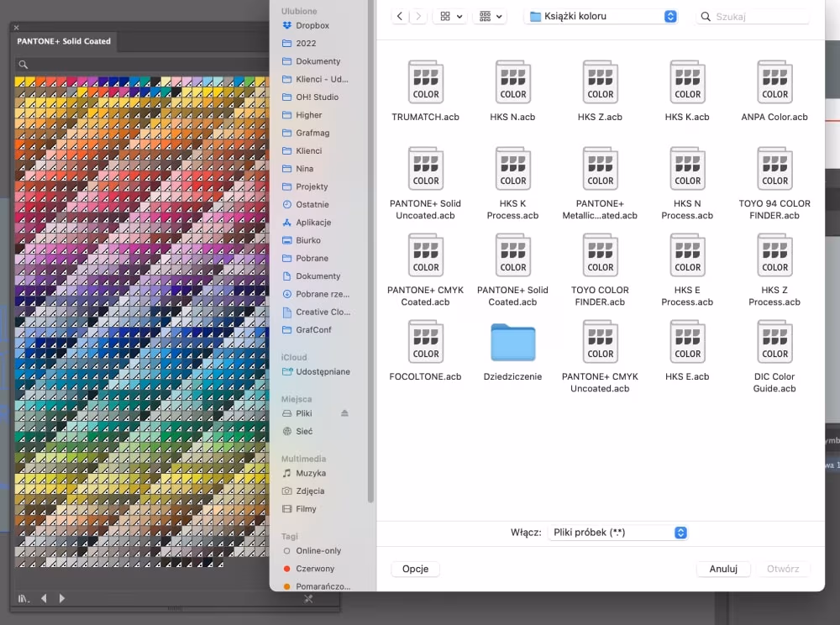Open Dropbox in sidebar
This screenshot has width=840, height=625.
pyautogui.click(x=312, y=25)
